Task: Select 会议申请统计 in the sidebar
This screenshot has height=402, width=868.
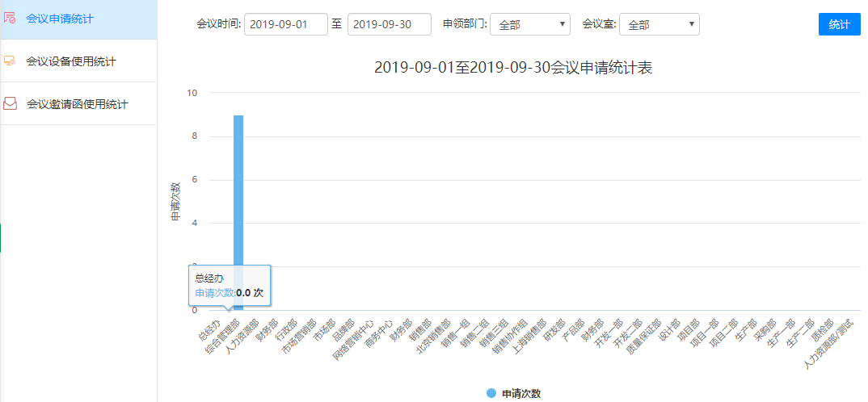Action: (x=59, y=18)
